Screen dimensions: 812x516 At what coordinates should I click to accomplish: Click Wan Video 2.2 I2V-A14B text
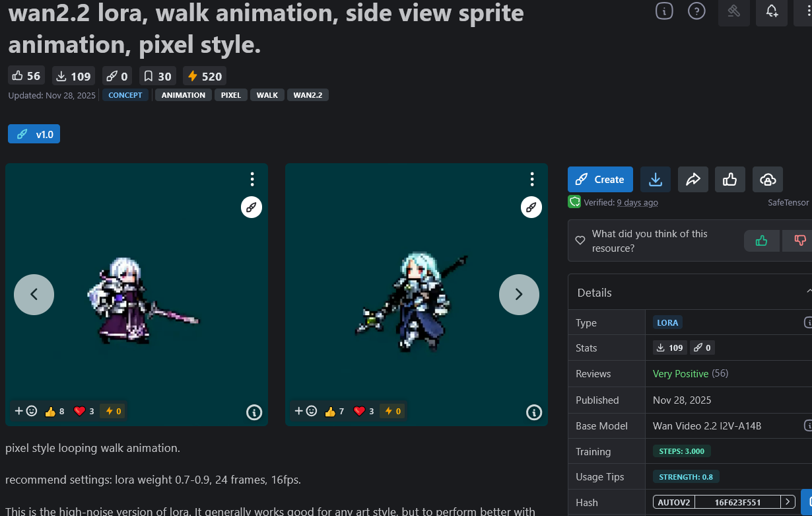pos(707,426)
